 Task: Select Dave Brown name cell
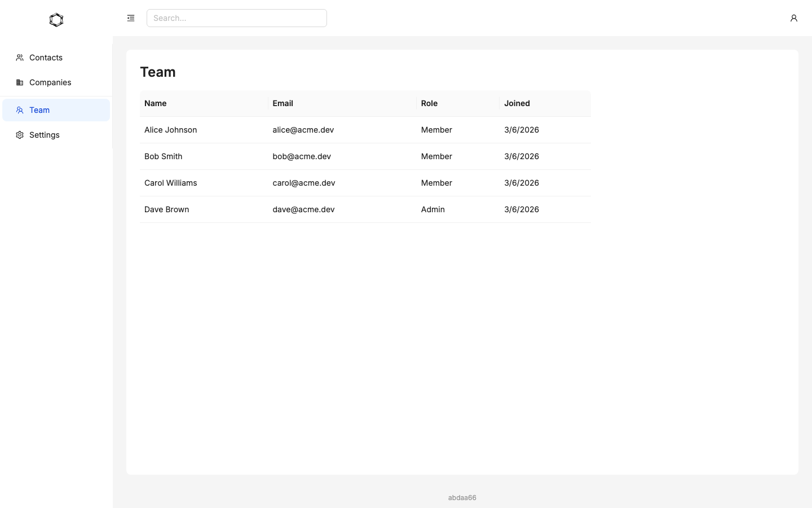[204, 209]
